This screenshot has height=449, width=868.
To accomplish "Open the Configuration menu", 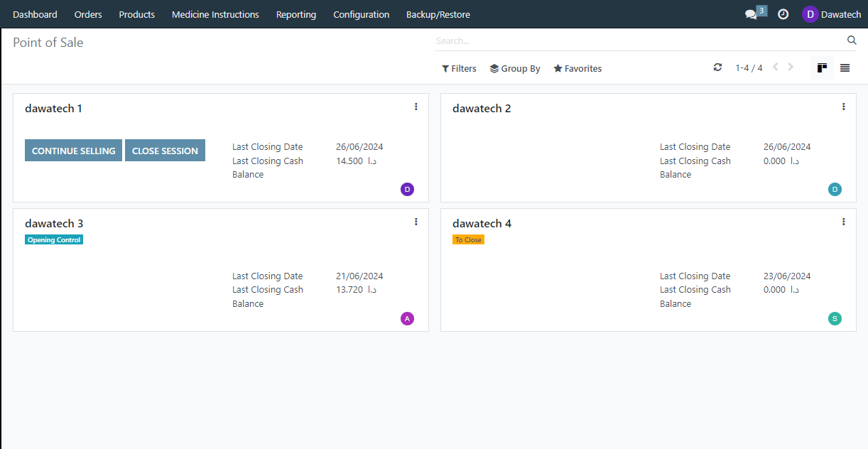I will tap(362, 14).
